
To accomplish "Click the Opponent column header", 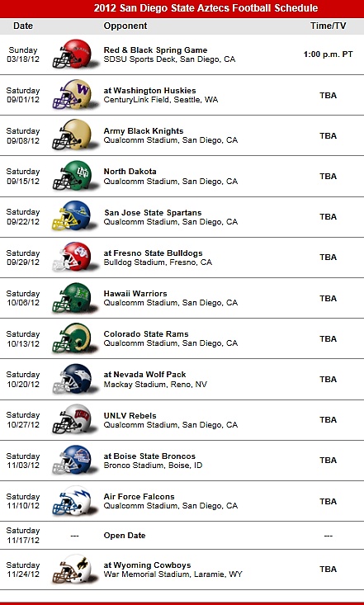I will click(x=125, y=26).
